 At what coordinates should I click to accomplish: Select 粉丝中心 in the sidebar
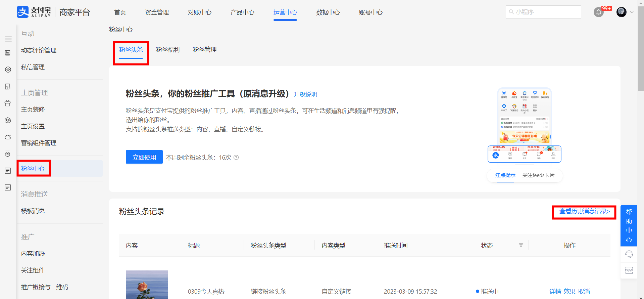(33, 169)
